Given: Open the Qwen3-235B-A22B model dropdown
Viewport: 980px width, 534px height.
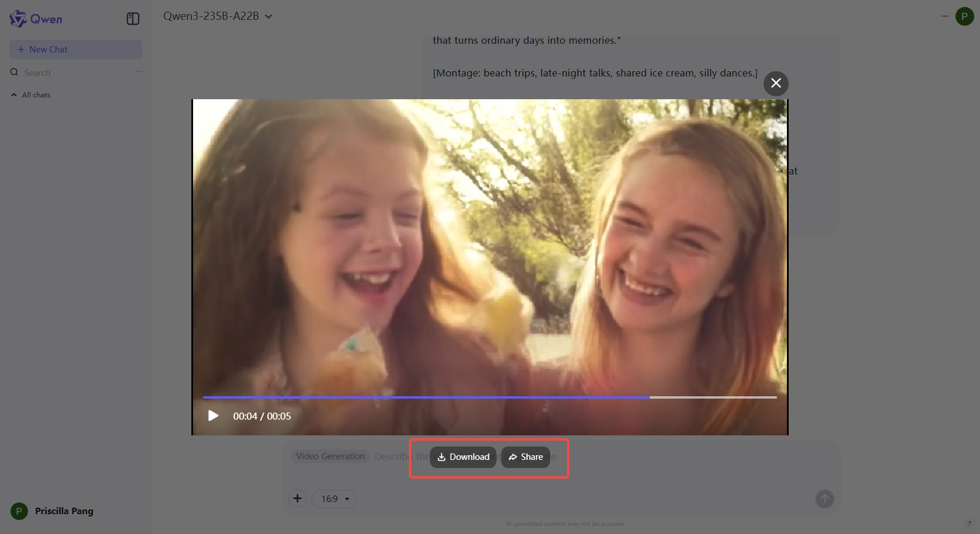Looking at the screenshot, I should point(218,16).
